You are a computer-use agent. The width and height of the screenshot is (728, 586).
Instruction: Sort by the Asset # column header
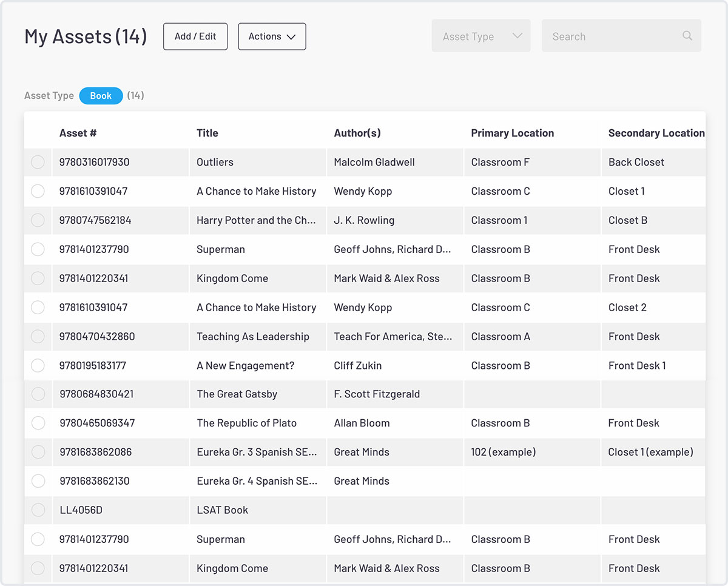point(78,133)
